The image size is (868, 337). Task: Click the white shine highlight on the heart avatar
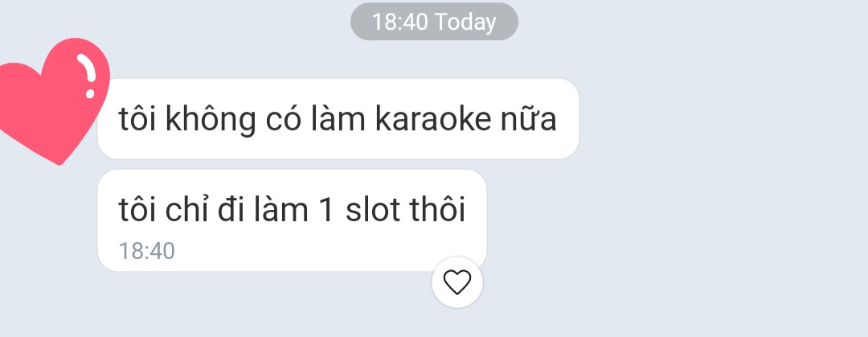[x=88, y=76]
